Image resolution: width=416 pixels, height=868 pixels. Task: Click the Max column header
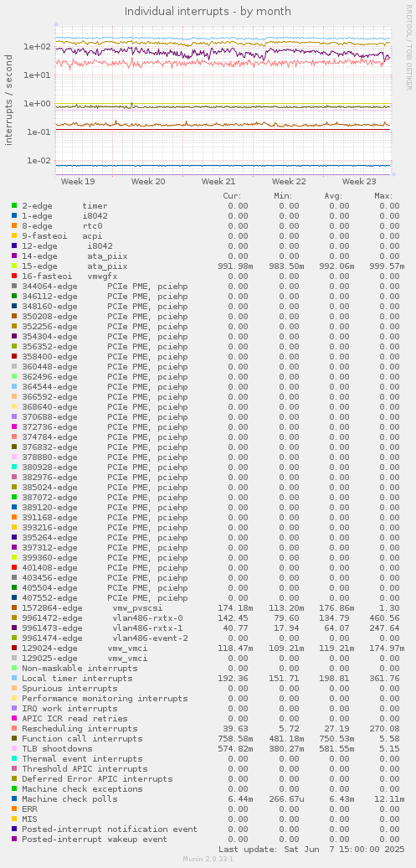383,195
